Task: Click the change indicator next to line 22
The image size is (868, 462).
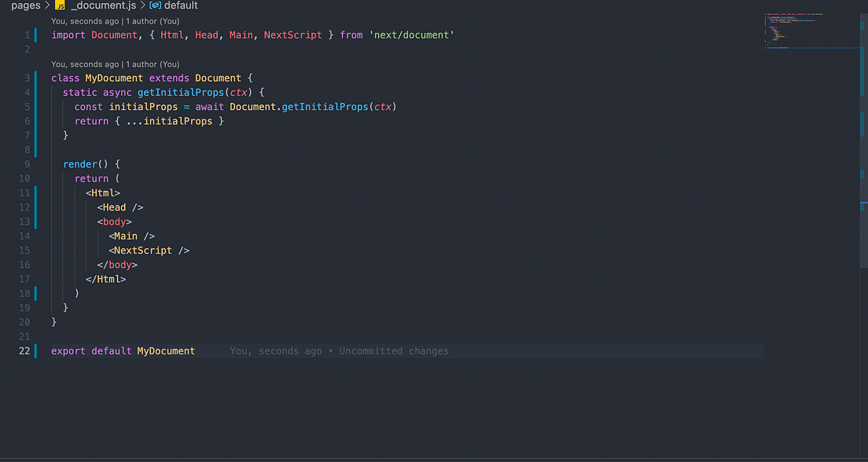Action: pyautogui.click(x=35, y=351)
